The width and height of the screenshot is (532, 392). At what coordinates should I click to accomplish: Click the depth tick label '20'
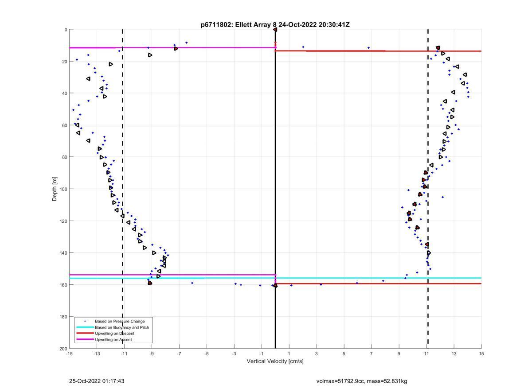(64, 62)
